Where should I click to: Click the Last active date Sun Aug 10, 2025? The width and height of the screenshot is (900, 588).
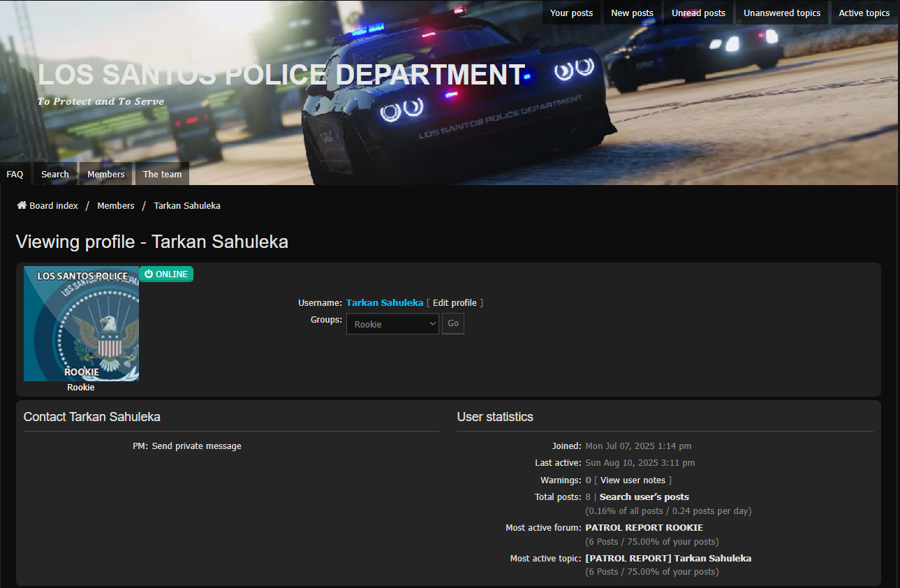(x=640, y=462)
